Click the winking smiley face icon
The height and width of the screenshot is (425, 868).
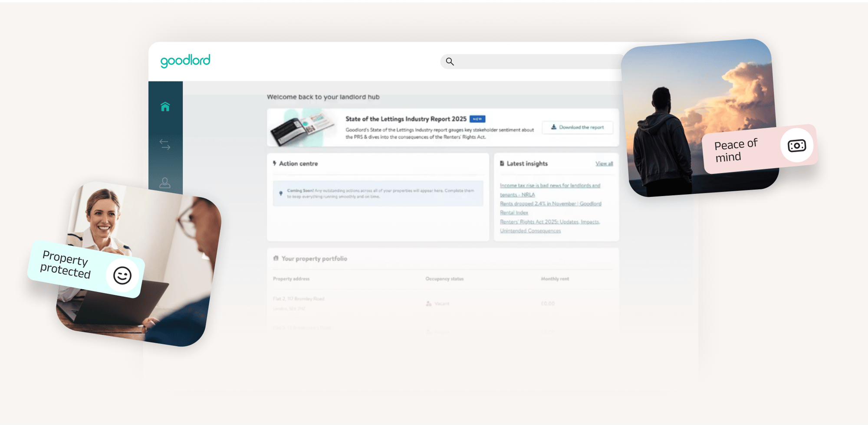click(x=122, y=275)
